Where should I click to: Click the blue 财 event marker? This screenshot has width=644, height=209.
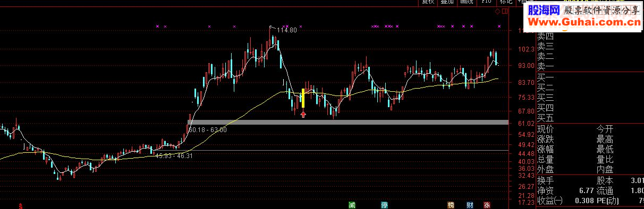click(x=470, y=205)
